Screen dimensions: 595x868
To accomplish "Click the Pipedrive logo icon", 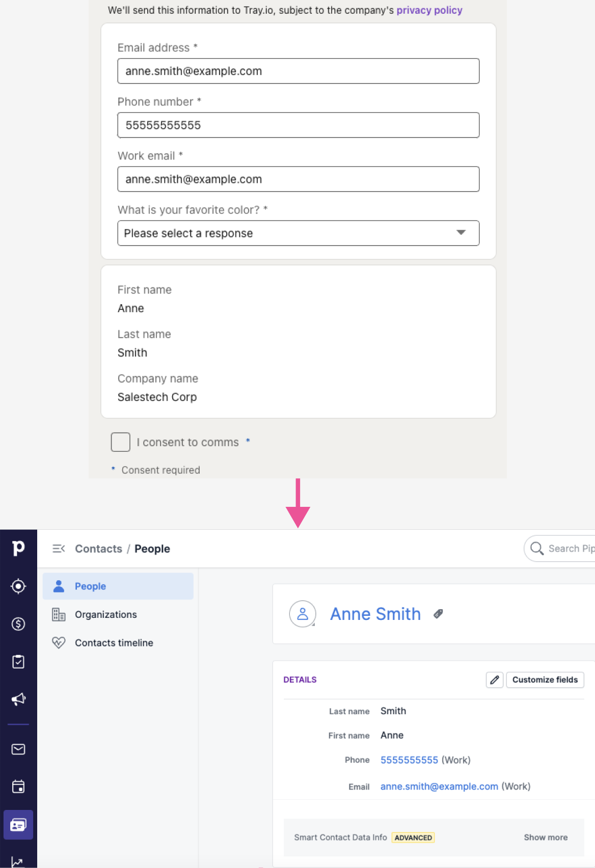I will 18,548.
